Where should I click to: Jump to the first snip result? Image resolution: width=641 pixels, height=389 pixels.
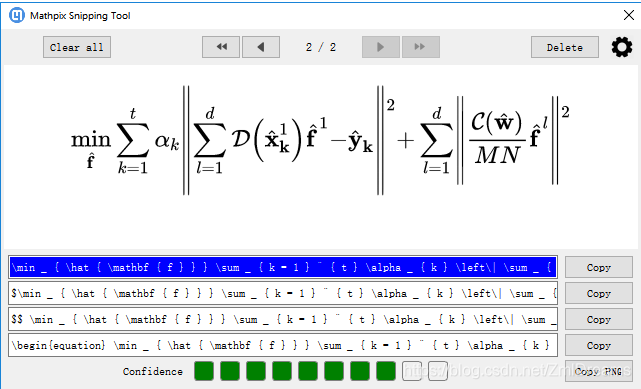221,47
